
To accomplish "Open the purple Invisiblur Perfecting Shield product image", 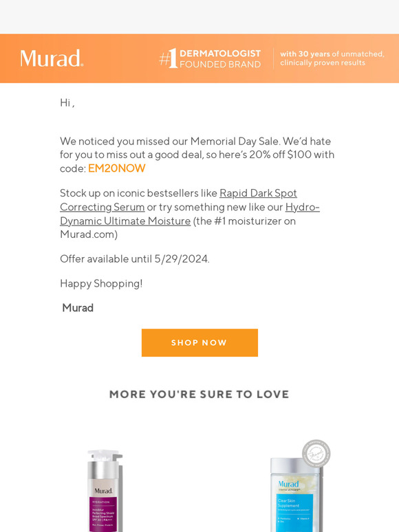I will (x=105, y=491).
